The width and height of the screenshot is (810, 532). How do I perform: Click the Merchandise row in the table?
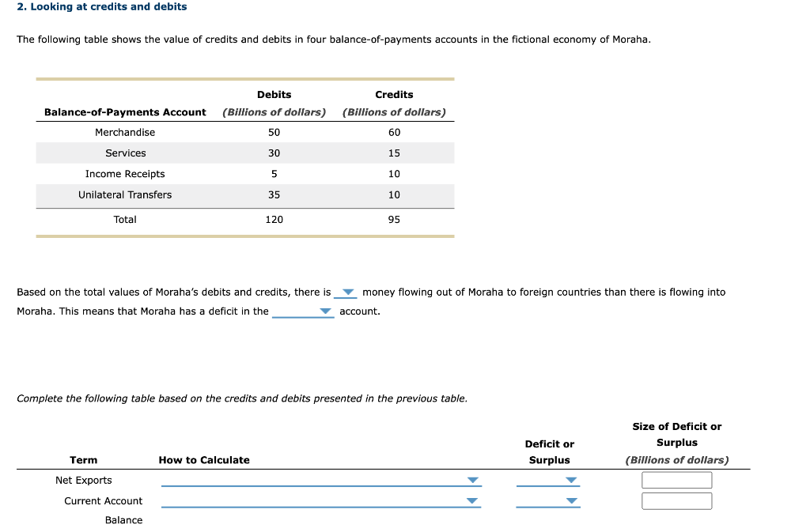click(x=125, y=132)
